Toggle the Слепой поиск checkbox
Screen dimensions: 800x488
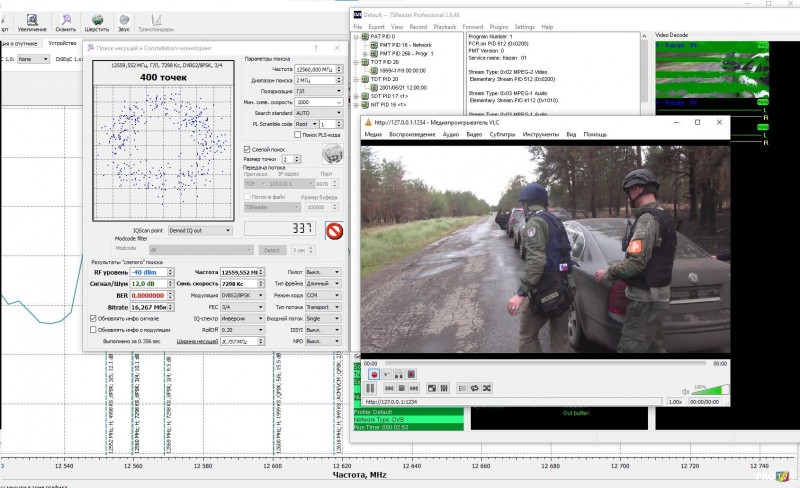point(248,148)
